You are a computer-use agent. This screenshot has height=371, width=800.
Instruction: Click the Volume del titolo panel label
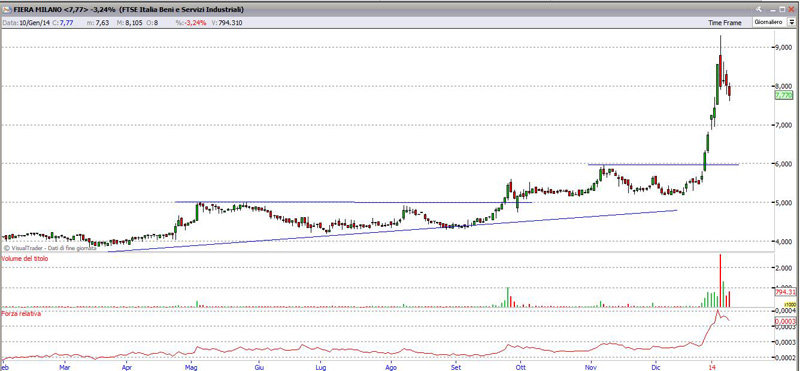click(x=24, y=259)
